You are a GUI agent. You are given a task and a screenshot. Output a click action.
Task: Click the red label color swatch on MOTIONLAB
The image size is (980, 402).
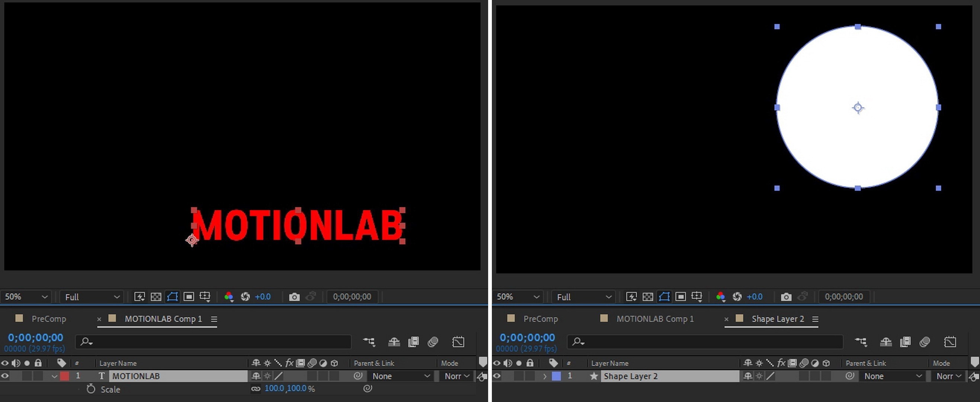coord(65,376)
